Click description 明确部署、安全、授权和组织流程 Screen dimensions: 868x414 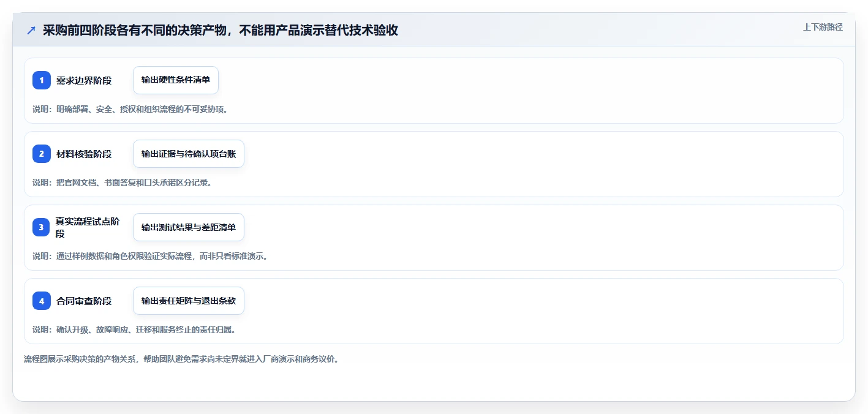[130, 109]
